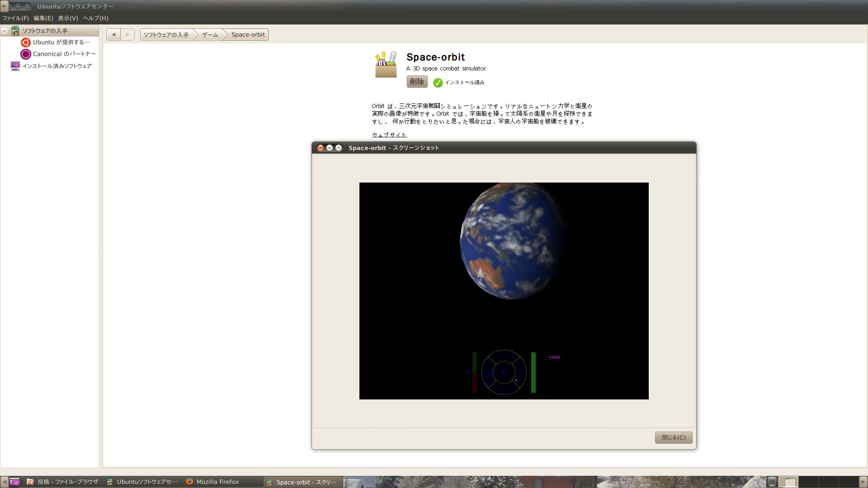Click ソフトウェアの入手 breadcrumb
The height and width of the screenshot is (488, 868).
(166, 35)
